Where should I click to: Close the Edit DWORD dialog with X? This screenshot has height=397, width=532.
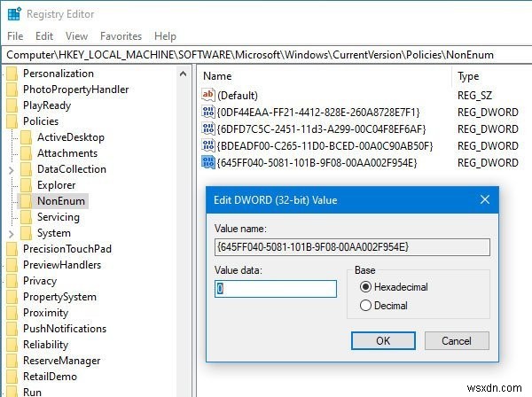[485, 199]
